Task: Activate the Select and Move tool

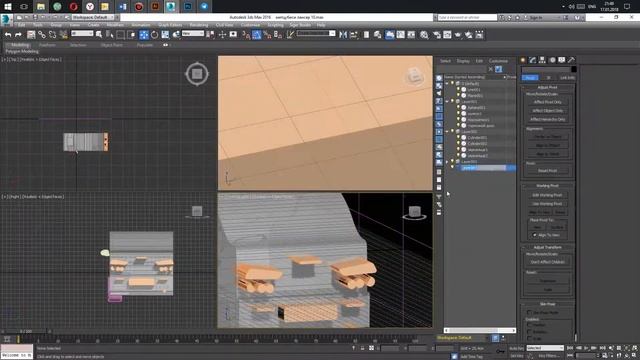Action: point(144,35)
